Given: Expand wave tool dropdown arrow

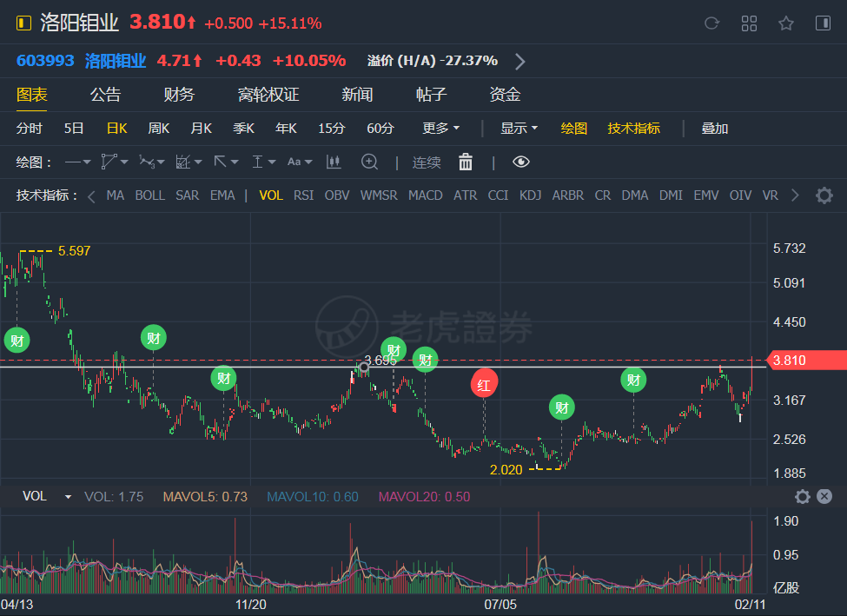Looking at the screenshot, I should 161,162.
